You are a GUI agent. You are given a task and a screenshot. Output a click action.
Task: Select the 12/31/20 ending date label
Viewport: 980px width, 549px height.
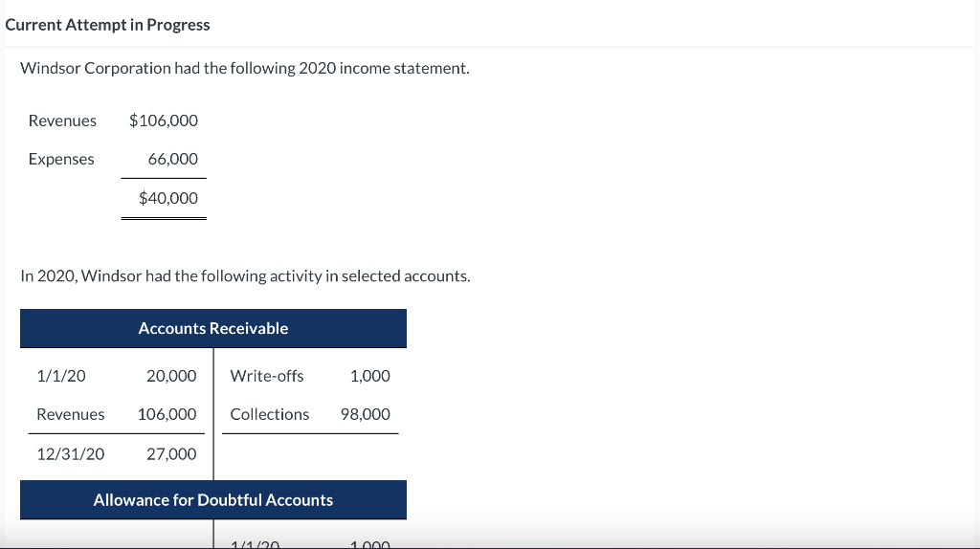pyautogui.click(x=71, y=454)
